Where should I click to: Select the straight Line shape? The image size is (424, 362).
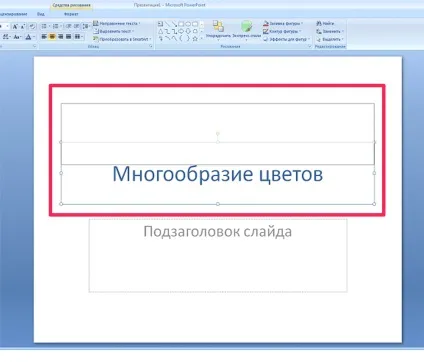[x=167, y=24]
